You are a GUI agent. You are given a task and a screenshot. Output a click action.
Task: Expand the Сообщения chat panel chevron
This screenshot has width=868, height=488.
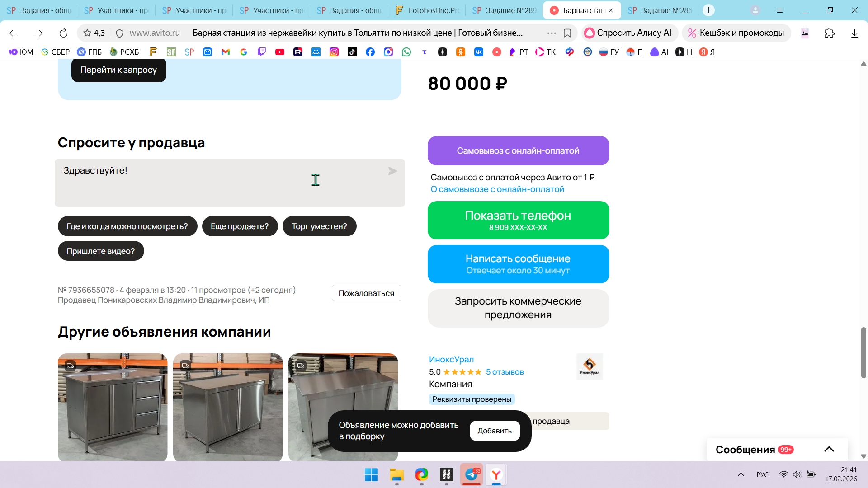829,449
